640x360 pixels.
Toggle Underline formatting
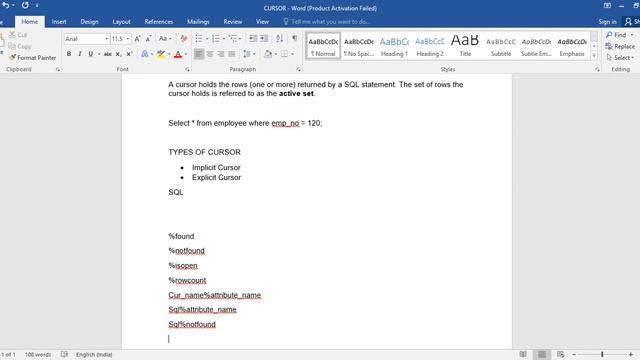click(91, 54)
